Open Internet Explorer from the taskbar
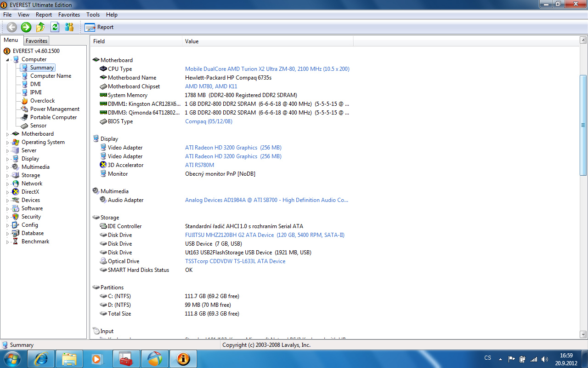 click(41, 359)
